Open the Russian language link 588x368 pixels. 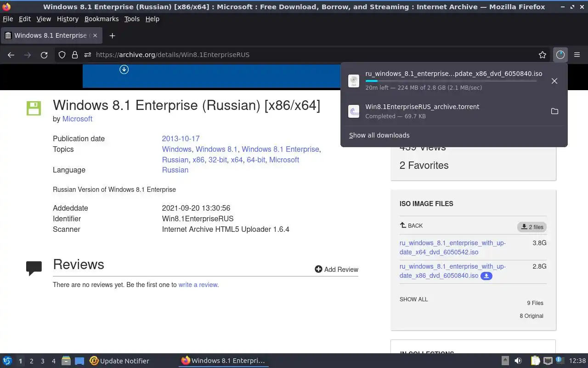[x=175, y=170]
